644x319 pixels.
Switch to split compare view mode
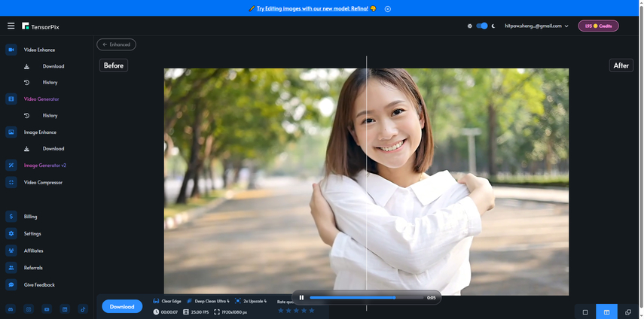[606, 312]
